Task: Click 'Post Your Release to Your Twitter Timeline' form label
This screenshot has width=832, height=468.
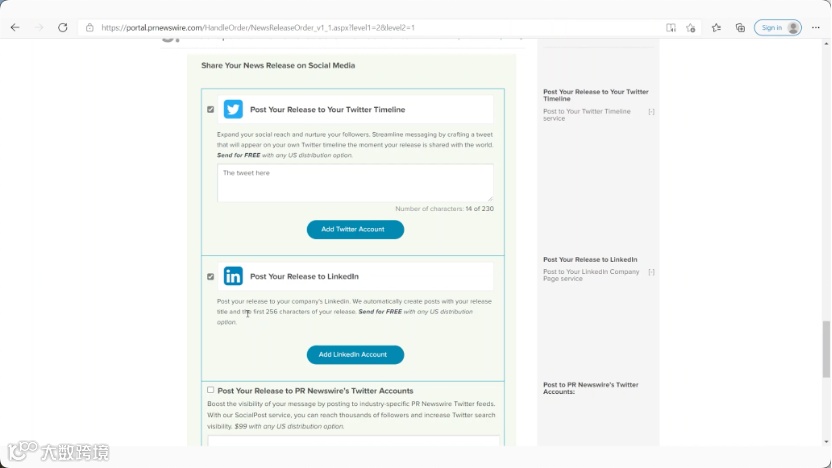Action: [x=327, y=109]
